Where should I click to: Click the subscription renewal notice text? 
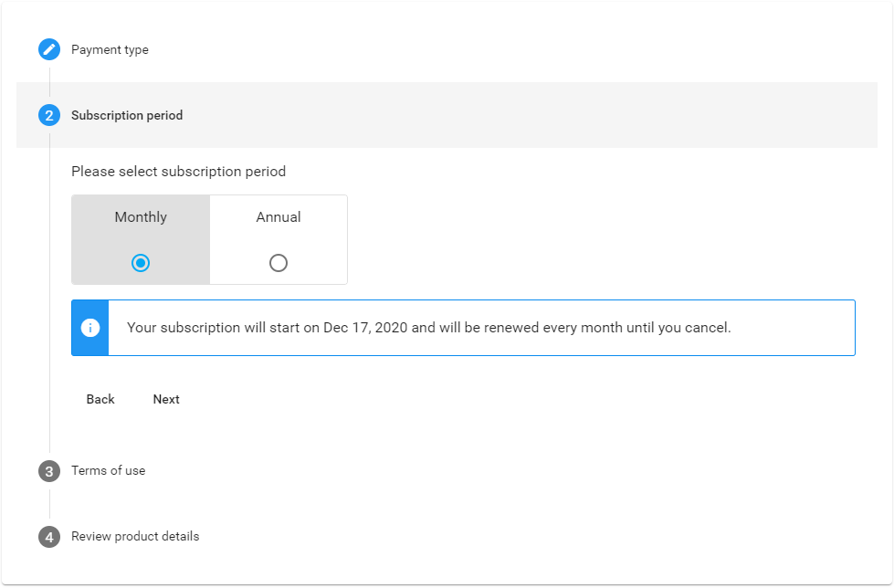pos(429,328)
